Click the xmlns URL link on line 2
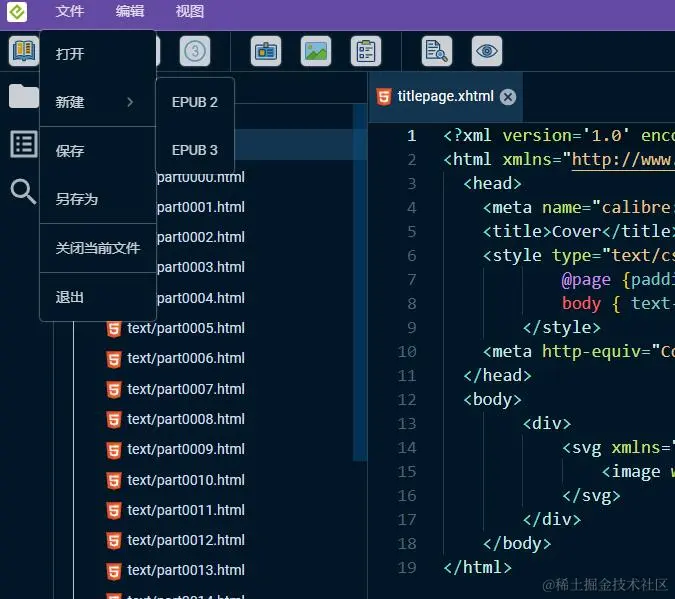Viewport: 675px width, 599px height. point(623,160)
